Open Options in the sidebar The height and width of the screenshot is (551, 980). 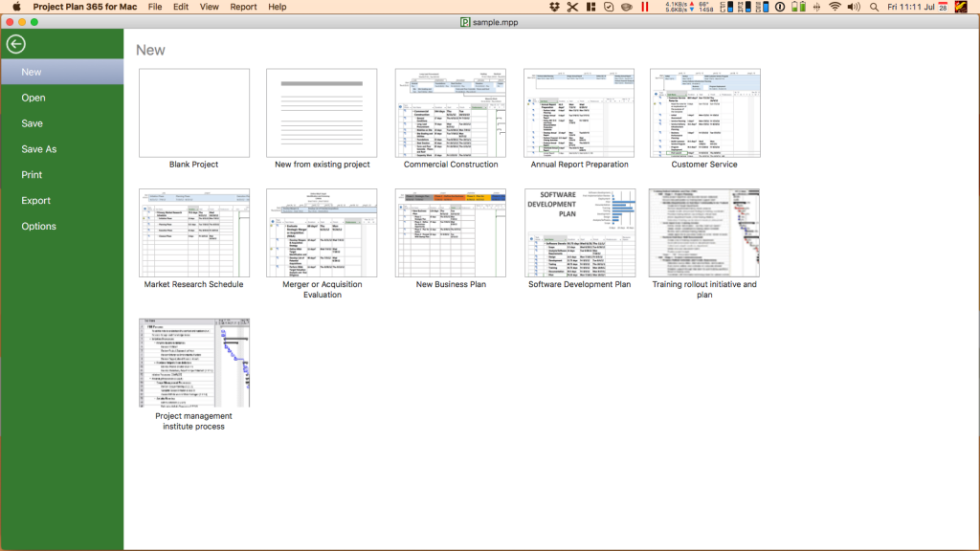coord(62,226)
